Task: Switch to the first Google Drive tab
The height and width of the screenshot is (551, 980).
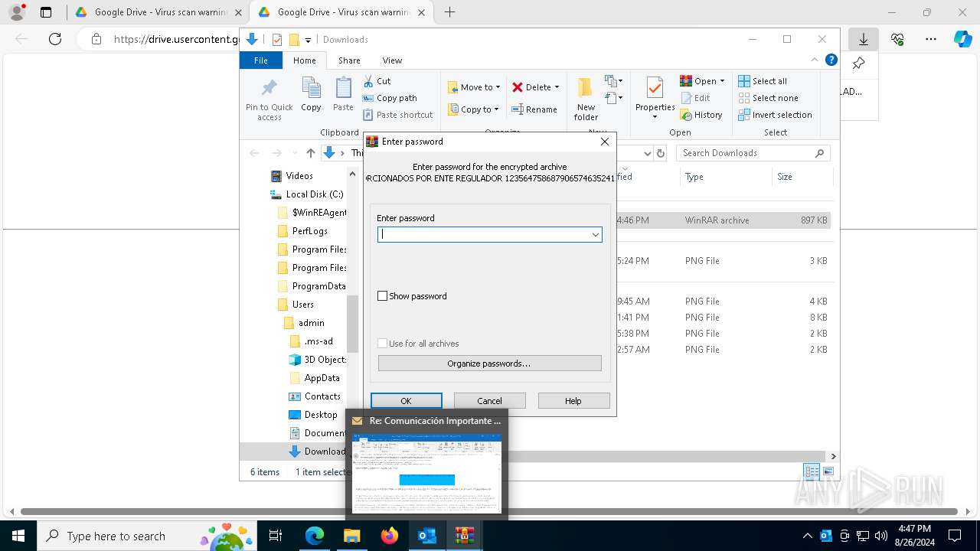Action: click(x=158, y=12)
